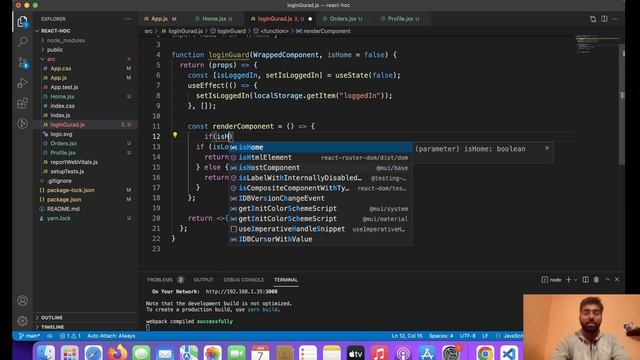This screenshot has height=360, width=640.
Task: Open logo.svg in the explorer
Action: [61, 134]
